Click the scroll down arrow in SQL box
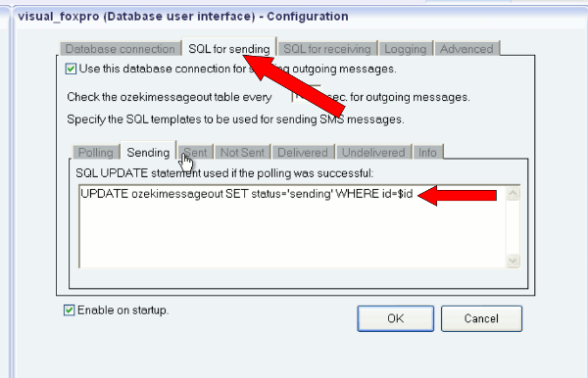This screenshot has width=588, height=378. [513, 260]
